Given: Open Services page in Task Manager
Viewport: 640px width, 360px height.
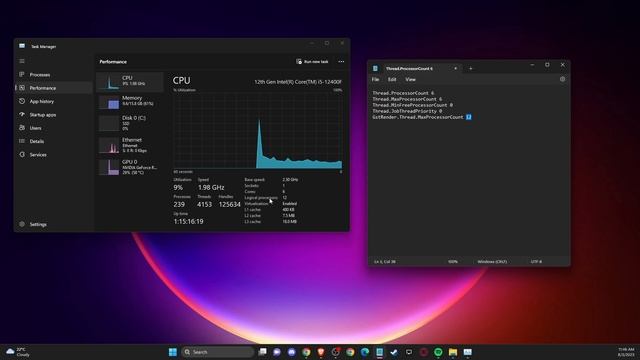Looking at the screenshot, I should click(x=54, y=155).
